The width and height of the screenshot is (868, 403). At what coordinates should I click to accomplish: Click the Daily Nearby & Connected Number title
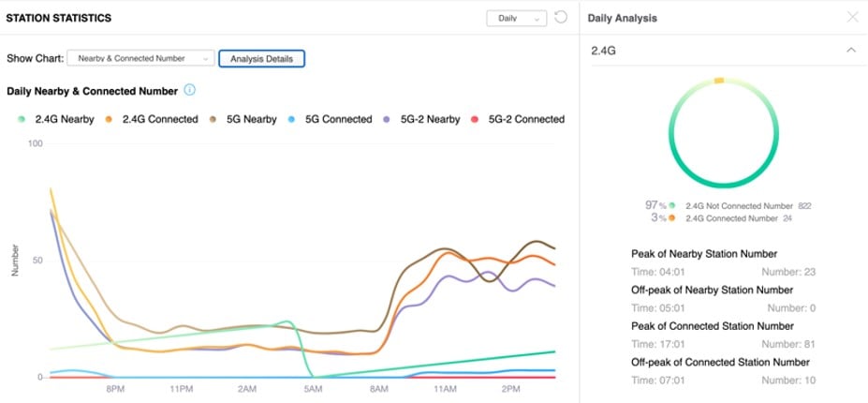click(92, 91)
